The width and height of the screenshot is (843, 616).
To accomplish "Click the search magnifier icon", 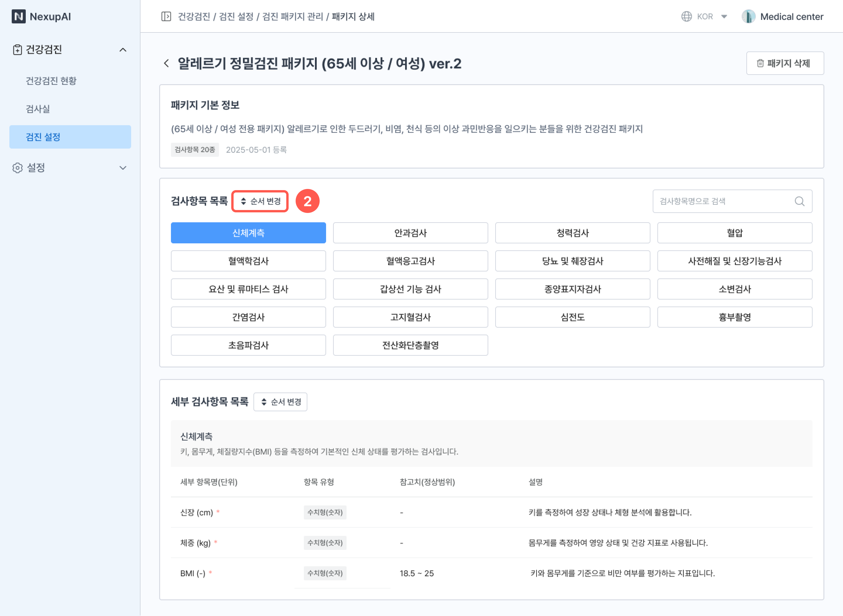I will click(x=799, y=201).
